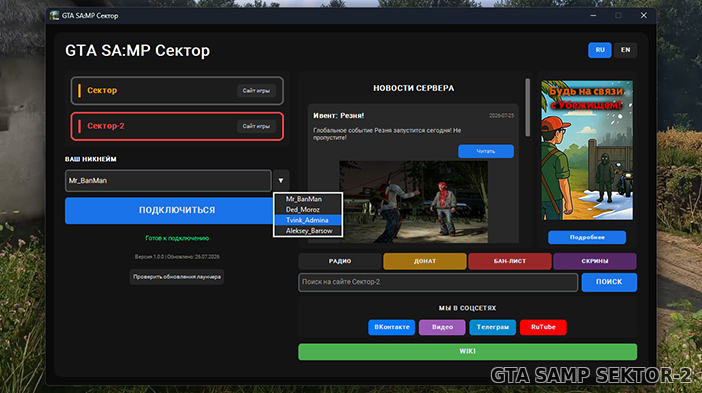This screenshot has height=393, width=702.
Task: Click the event news screenshot thumbnail
Action: (x=413, y=202)
